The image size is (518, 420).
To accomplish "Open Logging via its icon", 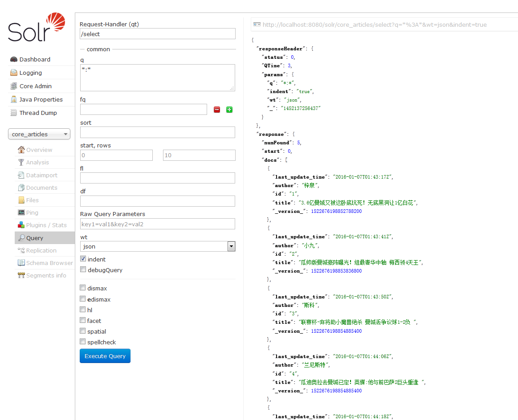I will click(14, 73).
